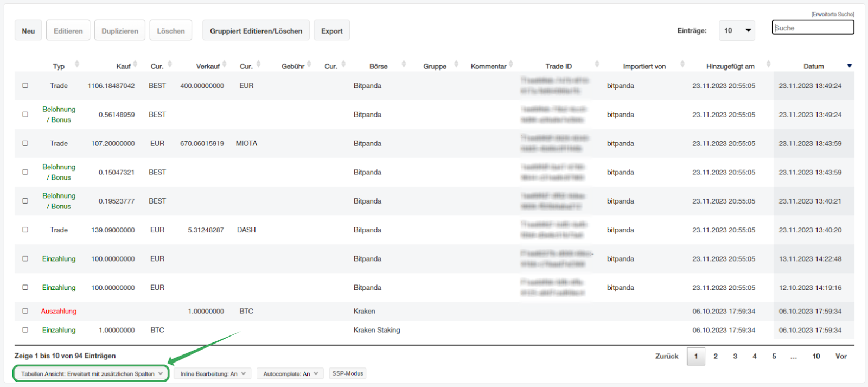Select Einzahlung row dated 13.11.2023 14:22:48

25,258
